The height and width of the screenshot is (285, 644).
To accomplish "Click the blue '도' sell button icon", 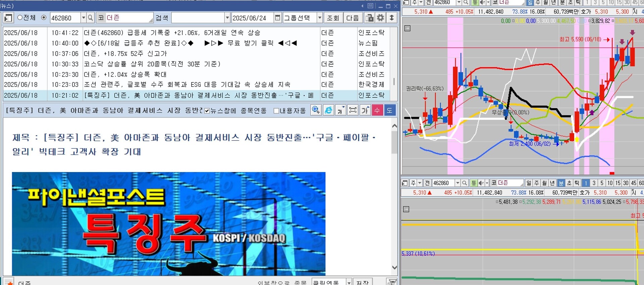I will [x=389, y=110].
